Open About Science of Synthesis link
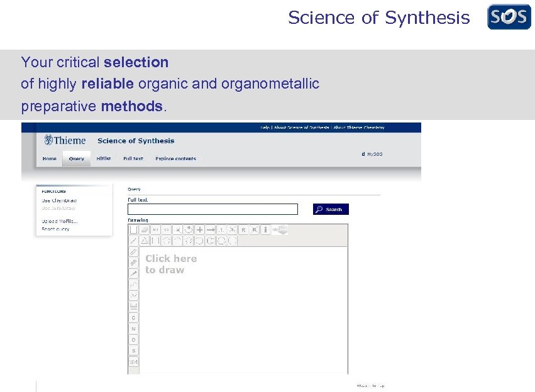Viewport: 535px width, 392px height. 301,128
